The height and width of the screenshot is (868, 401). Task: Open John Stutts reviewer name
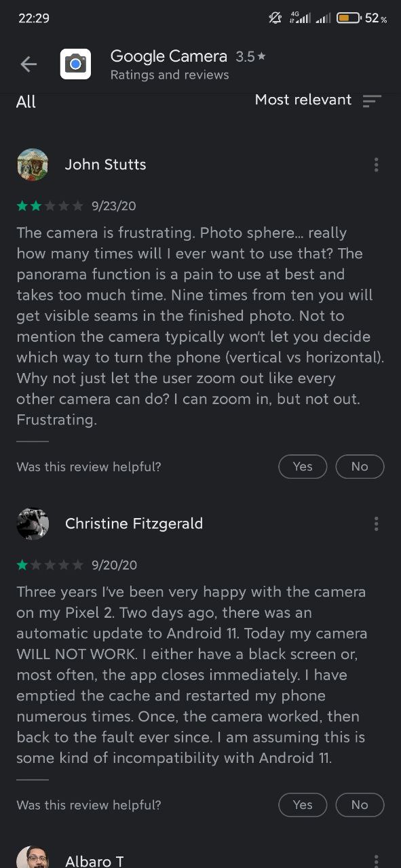pyautogui.click(x=105, y=165)
